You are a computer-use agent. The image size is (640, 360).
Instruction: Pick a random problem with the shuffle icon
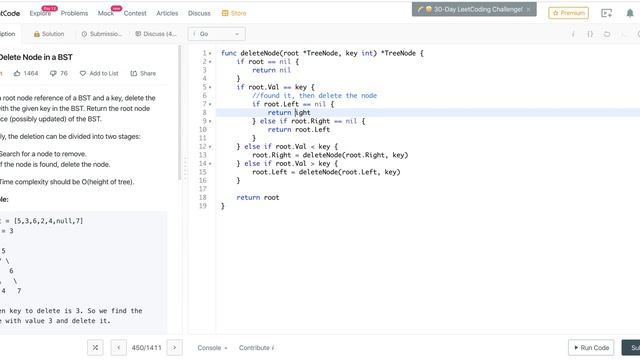(x=95, y=348)
